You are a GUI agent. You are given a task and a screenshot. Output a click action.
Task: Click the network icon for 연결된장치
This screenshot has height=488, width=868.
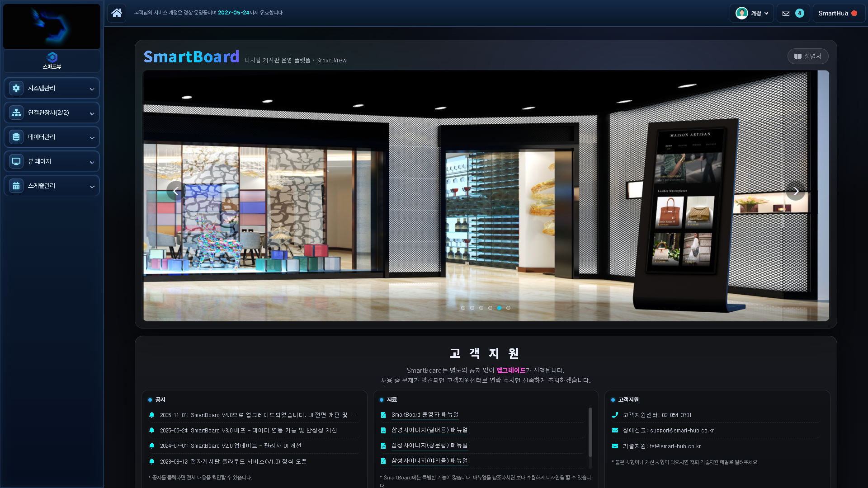[16, 113]
